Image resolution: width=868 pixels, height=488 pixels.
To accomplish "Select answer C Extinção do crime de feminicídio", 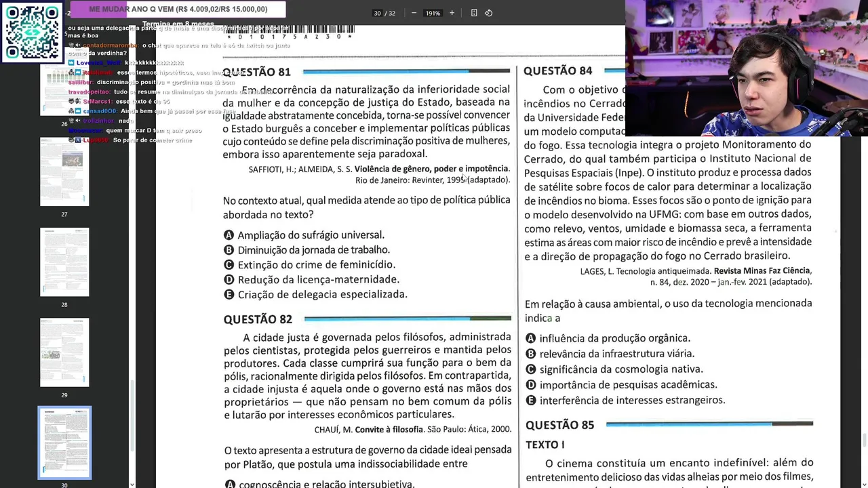I will tap(309, 265).
